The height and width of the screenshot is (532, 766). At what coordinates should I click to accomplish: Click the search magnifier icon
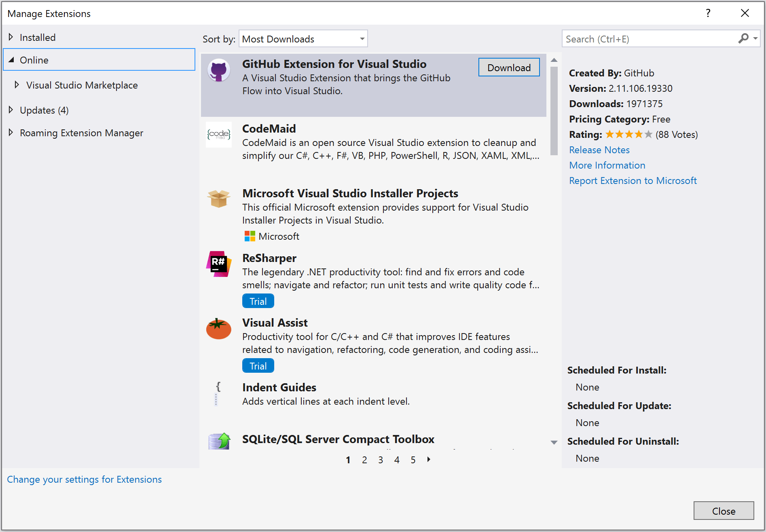pyautogui.click(x=743, y=38)
